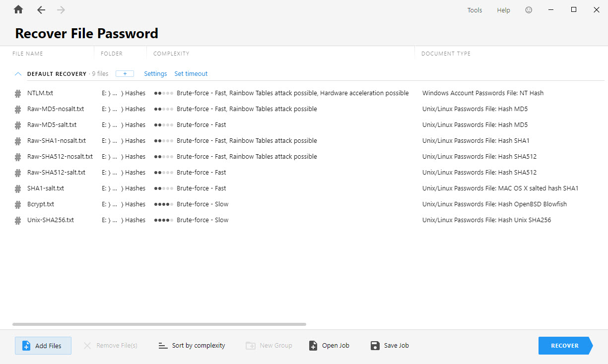Open Settings for Default Recovery

click(155, 73)
